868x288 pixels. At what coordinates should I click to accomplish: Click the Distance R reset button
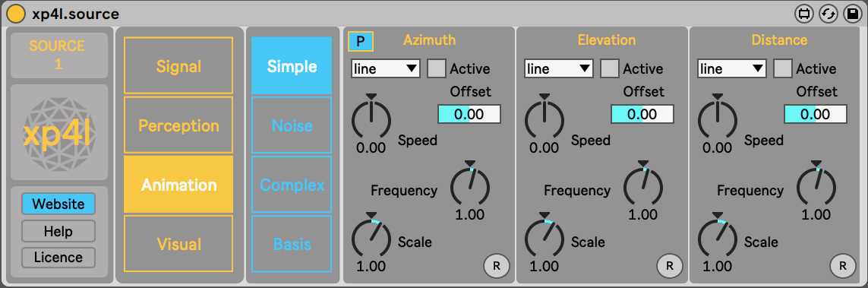[x=843, y=266]
